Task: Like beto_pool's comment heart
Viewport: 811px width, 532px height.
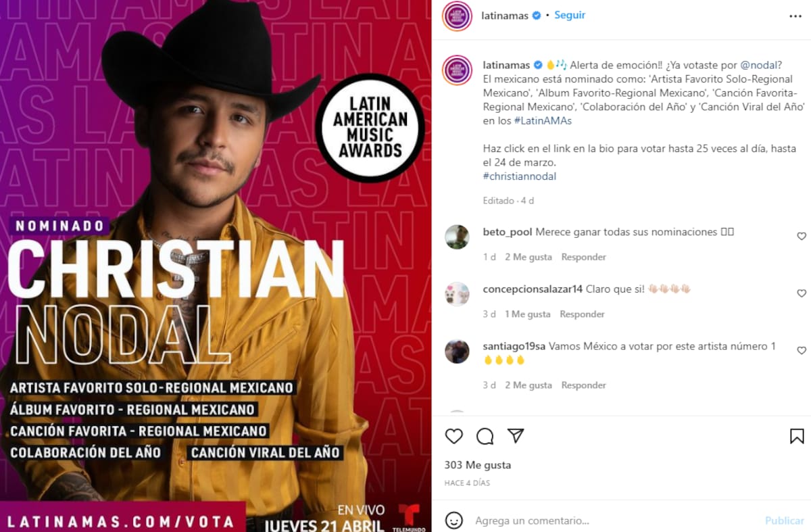Action: click(802, 237)
